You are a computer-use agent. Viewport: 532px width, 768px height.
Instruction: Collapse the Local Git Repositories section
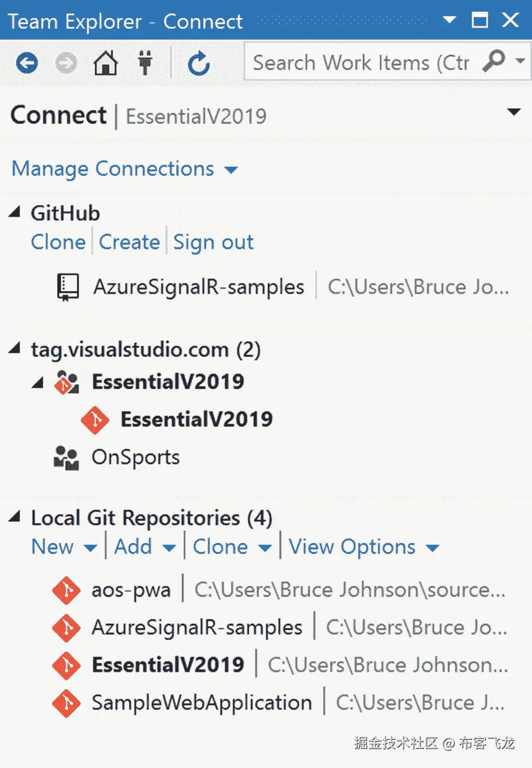point(15,517)
